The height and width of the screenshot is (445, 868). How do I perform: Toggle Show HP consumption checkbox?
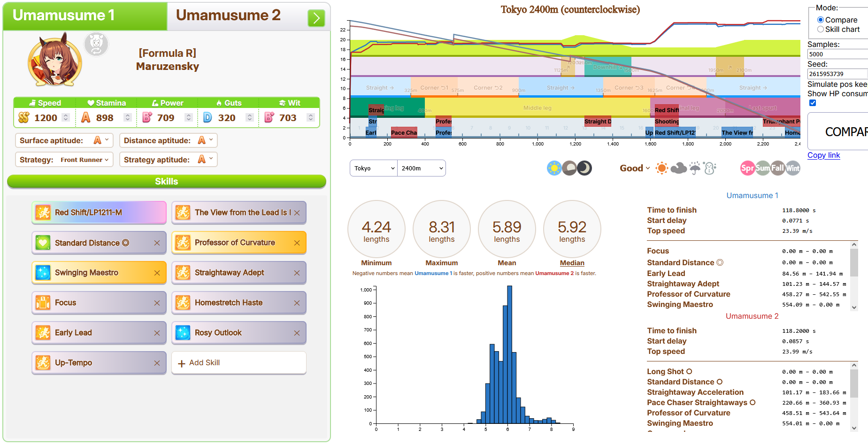click(813, 103)
